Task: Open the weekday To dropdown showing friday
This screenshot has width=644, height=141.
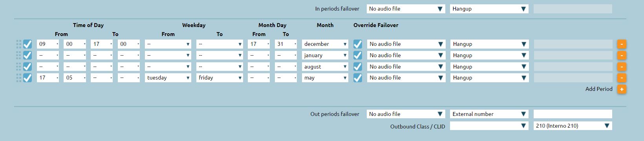Action: click(x=220, y=78)
